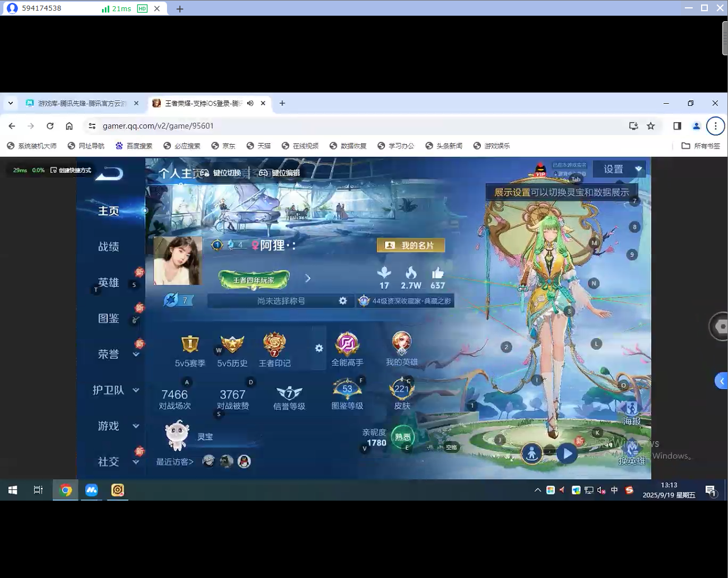Mute the 王者荣耀 tab audio icon
The height and width of the screenshot is (578, 728).
[250, 103]
